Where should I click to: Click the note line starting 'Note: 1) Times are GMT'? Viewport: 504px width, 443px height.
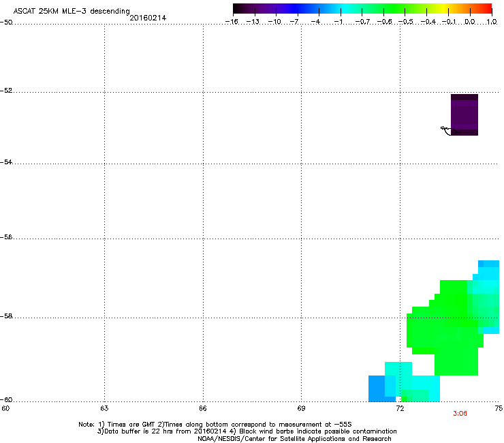coord(215,425)
